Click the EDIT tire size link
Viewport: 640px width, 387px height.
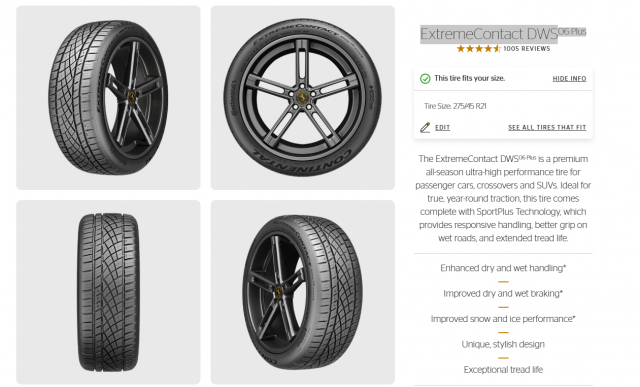[x=442, y=127]
